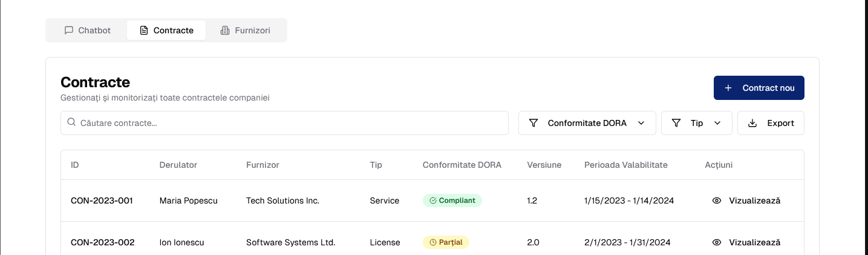
Task: Click the funnel icon beside Conformitate DORA
Action: pos(533,123)
